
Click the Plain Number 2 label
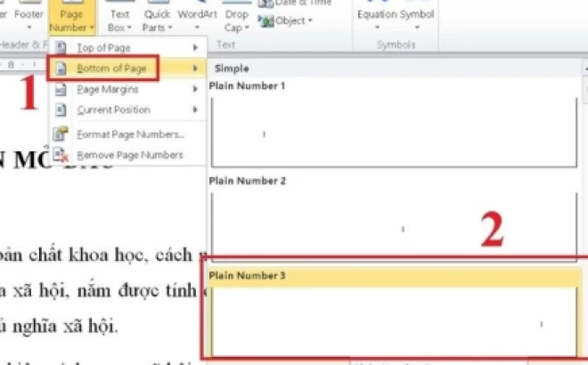[x=247, y=181]
